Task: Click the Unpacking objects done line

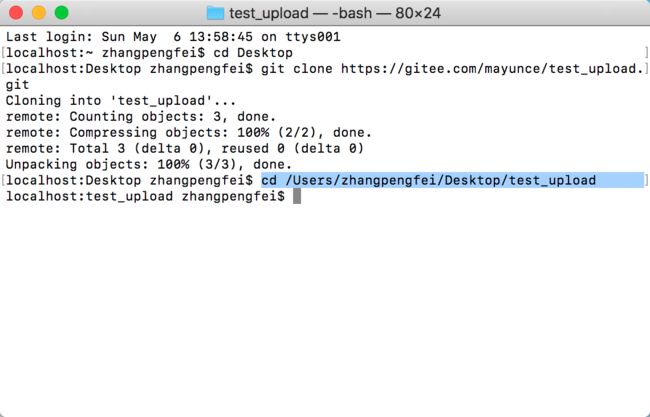Action: pyautogui.click(x=149, y=165)
